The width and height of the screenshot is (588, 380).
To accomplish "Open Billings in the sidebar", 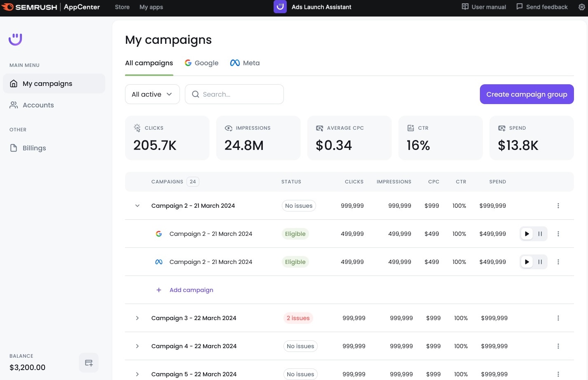I will pyautogui.click(x=34, y=148).
